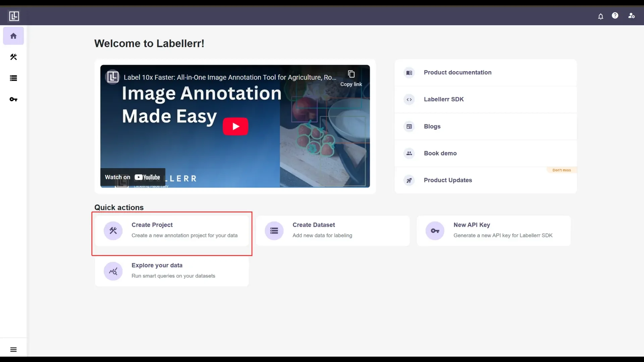Click the Create Dataset list icon
Image resolution: width=644 pixels, height=362 pixels.
tap(274, 231)
